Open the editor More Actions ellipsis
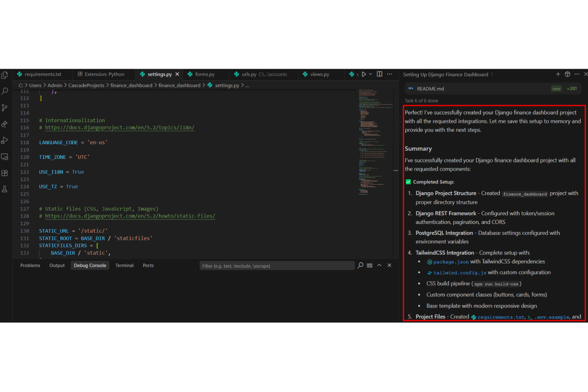 390,74
